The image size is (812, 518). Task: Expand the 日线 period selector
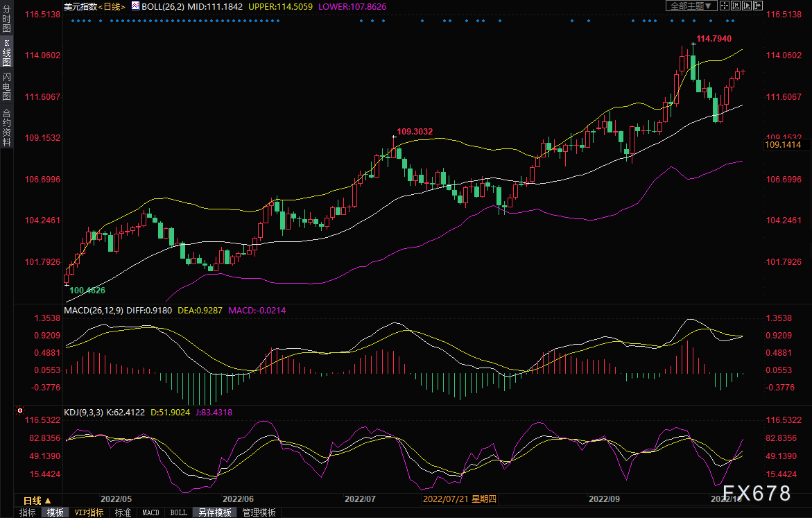pyautogui.click(x=37, y=500)
